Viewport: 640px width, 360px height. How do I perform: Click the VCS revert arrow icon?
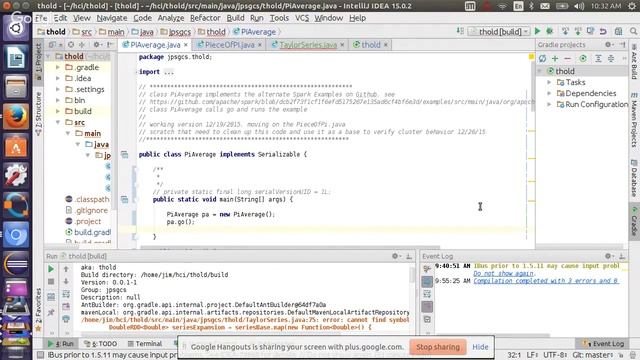tap(603, 31)
